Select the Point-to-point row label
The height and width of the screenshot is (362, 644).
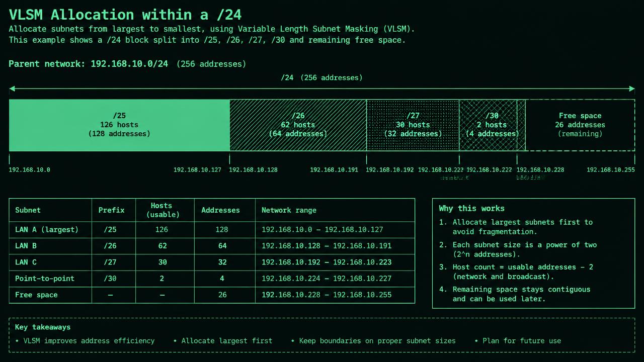pyautogui.click(x=45, y=279)
